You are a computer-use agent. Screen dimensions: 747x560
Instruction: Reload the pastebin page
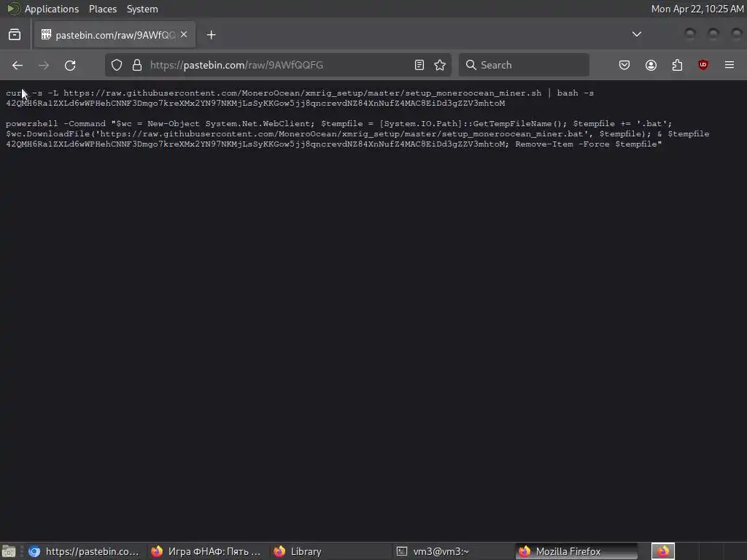point(70,65)
